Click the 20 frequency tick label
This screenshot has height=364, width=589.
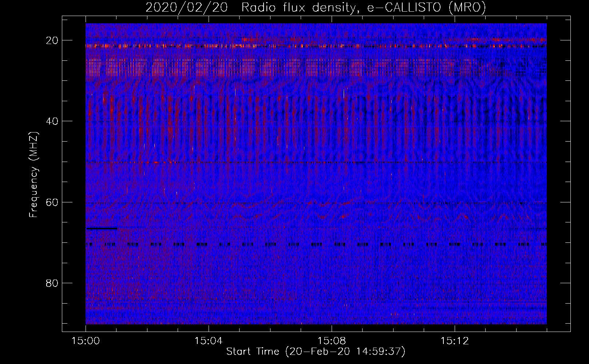[52, 40]
